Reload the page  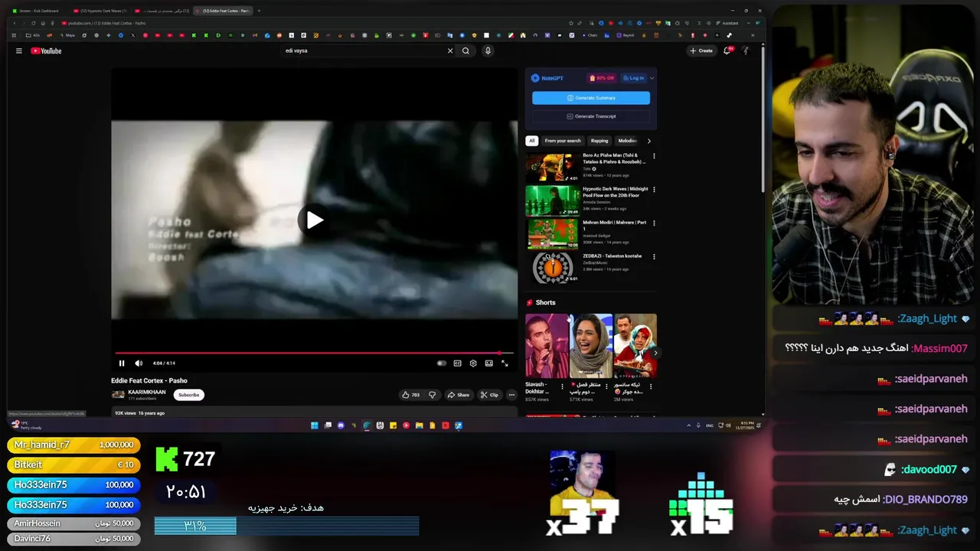[33, 23]
